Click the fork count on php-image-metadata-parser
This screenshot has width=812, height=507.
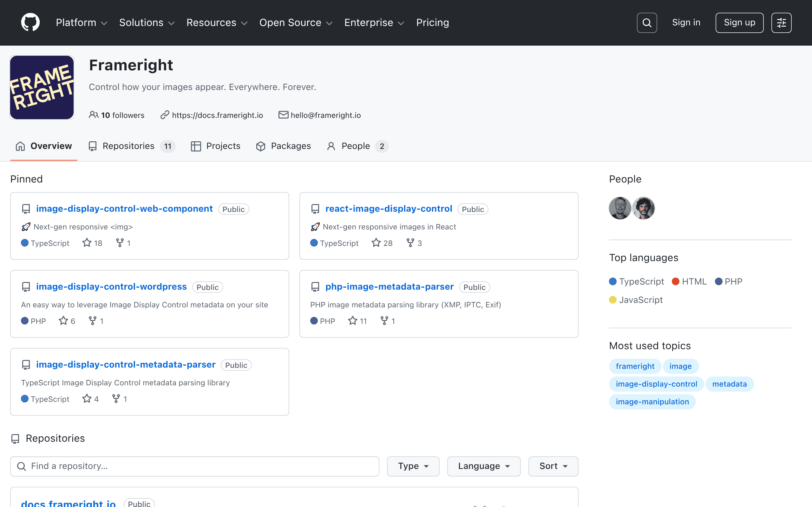388,321
